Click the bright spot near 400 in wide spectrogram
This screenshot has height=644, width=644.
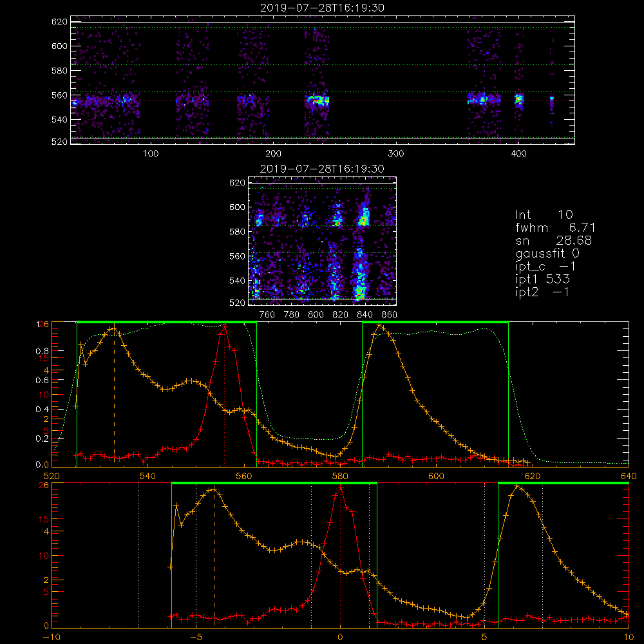519,99
